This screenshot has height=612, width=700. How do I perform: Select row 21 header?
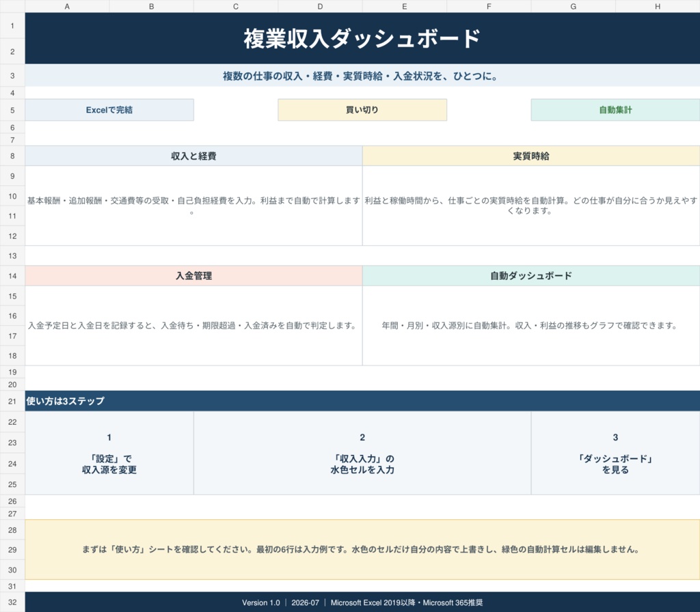coord(12,401)
